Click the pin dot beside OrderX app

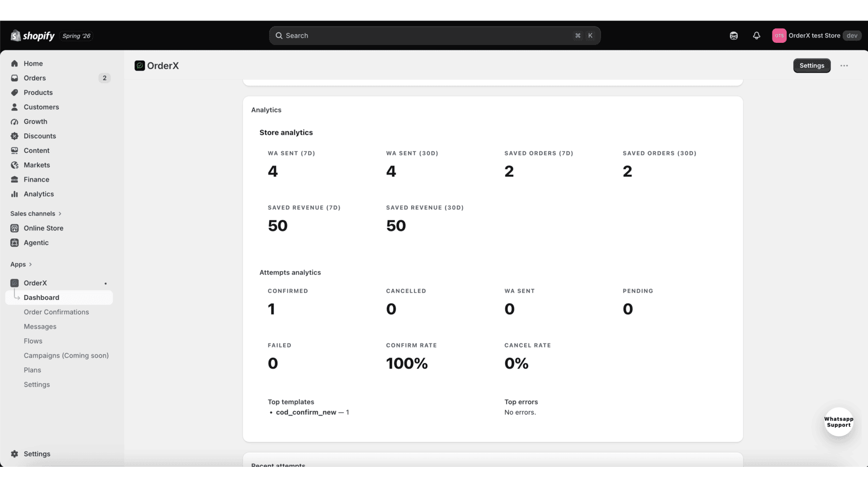106,283
